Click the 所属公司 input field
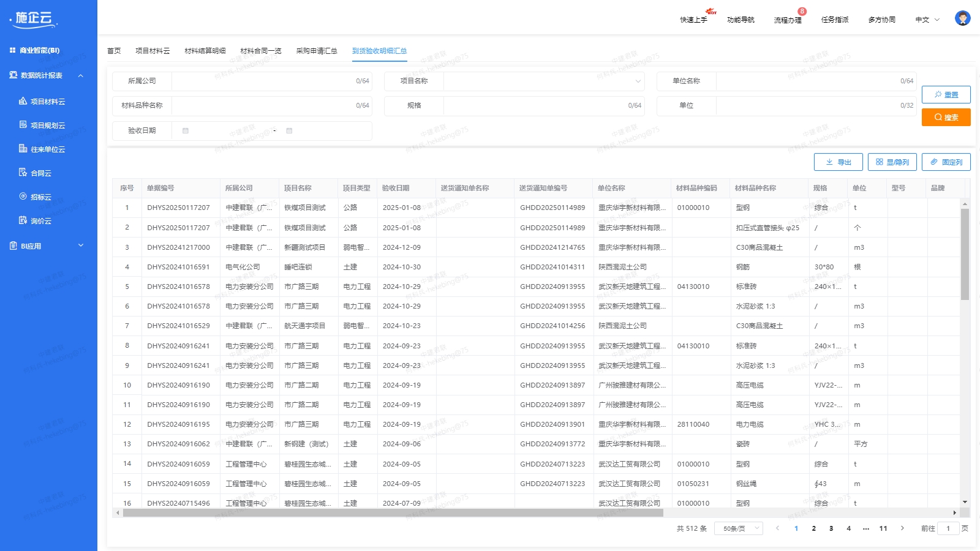 (x=263, y=81)
